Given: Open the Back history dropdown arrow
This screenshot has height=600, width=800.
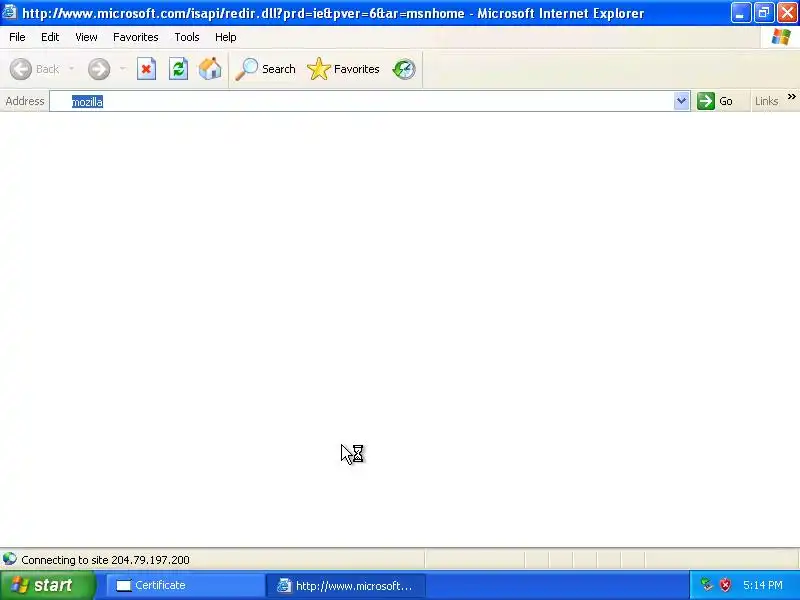Looking at the screenshot, I should tap(71, 69).
